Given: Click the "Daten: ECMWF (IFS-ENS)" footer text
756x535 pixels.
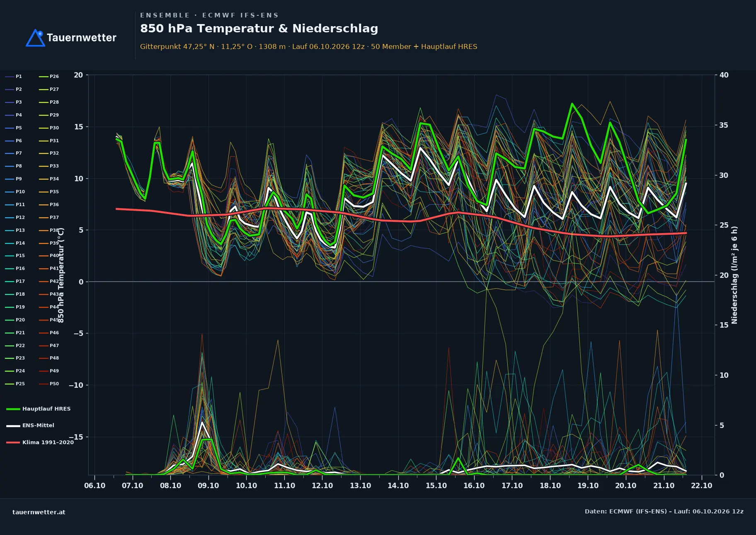Looking at the screenshot, I should (x=664, y=511).
